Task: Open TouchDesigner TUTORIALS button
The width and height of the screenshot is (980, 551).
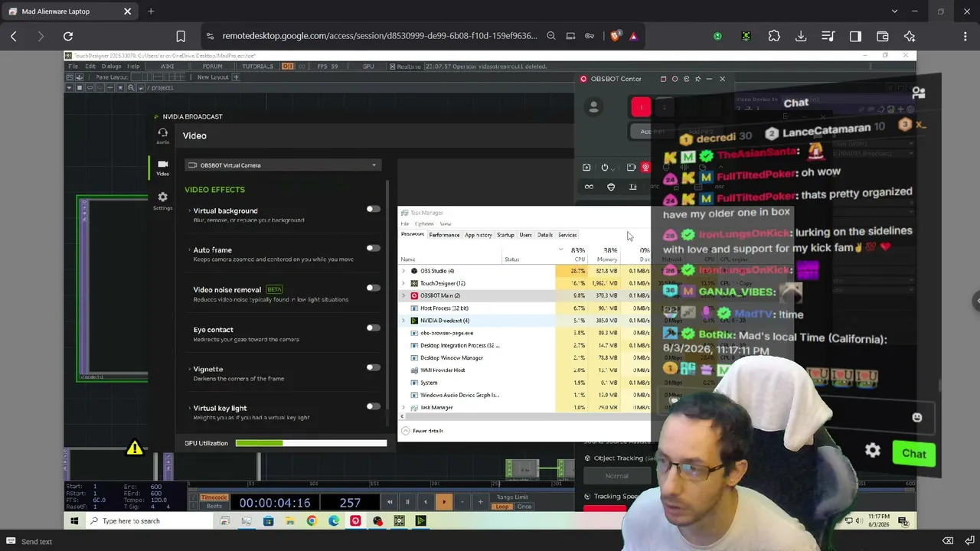Action: coord(257,67)
